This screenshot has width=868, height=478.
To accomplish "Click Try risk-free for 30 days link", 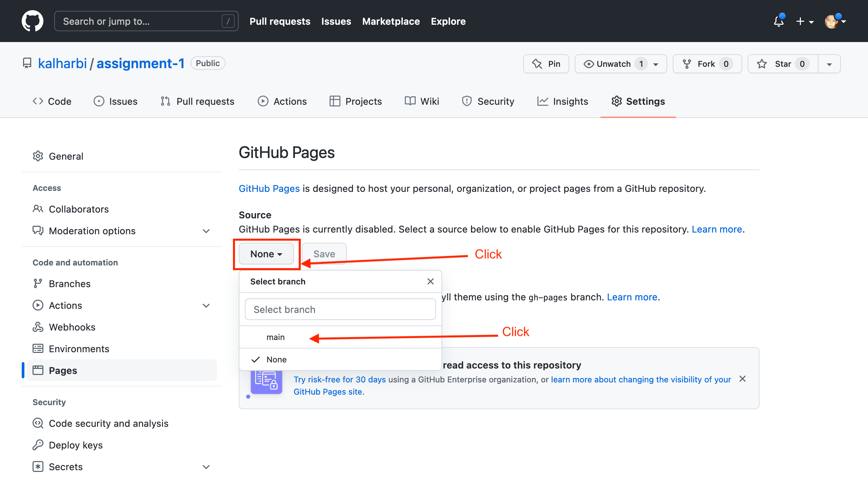I will (x=339, y=380).
